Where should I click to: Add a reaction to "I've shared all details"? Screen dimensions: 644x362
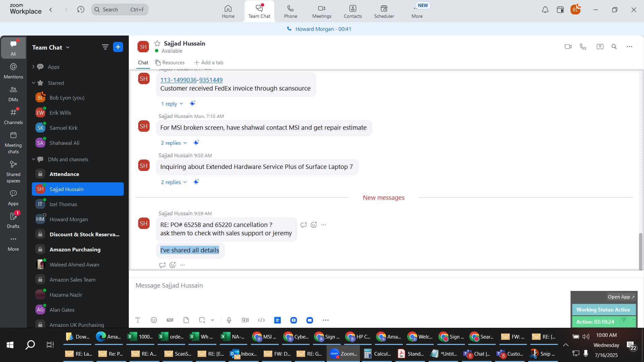172,265
